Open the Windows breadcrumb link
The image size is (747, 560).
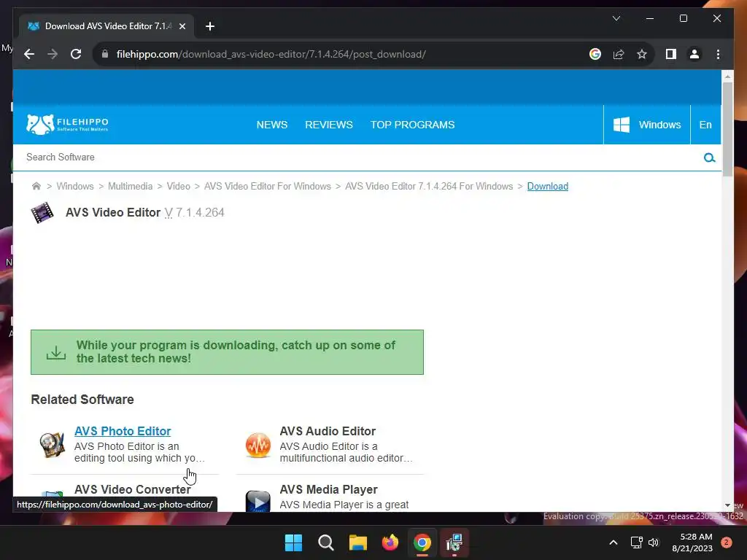coord(75,186)
